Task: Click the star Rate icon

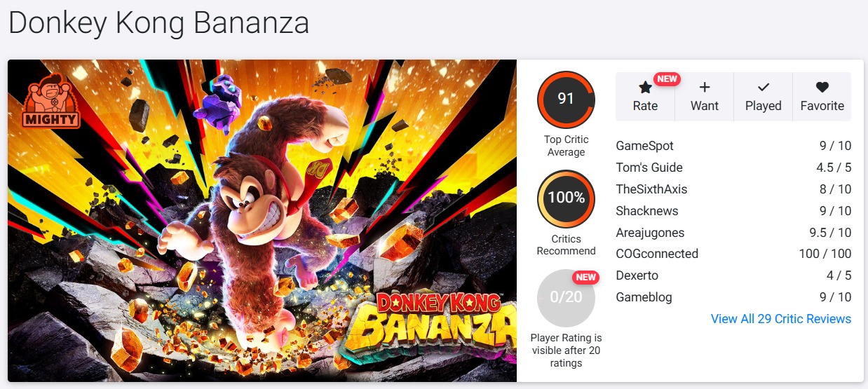Action: (x=645, y=88)
